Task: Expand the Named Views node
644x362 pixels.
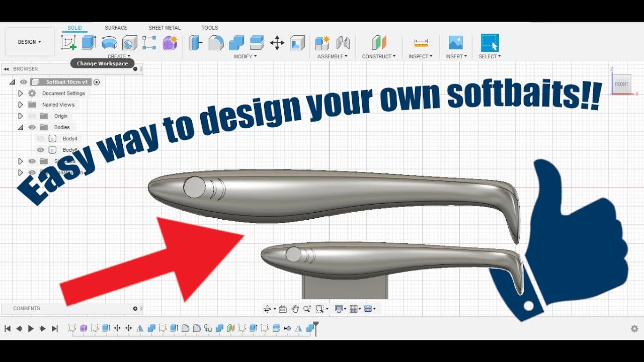Action: pos(21,105)
